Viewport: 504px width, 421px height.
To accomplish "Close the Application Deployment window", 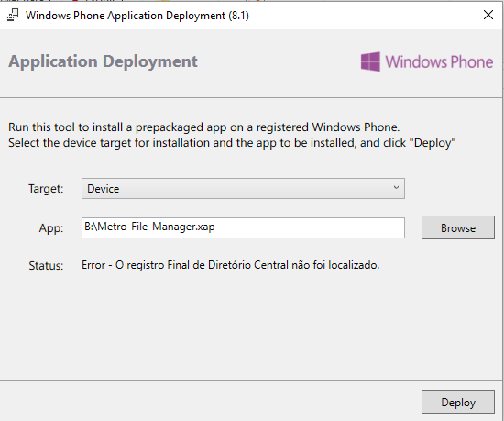I will 488,15.
